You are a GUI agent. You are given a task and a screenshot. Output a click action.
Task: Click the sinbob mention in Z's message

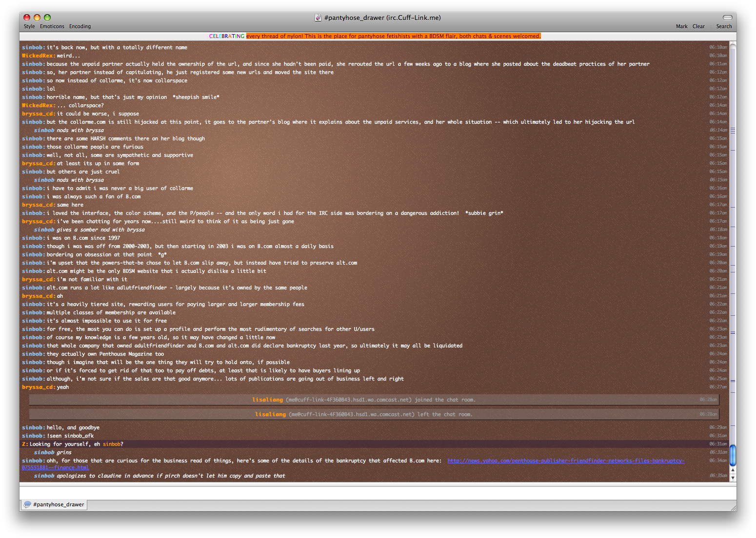point(111,444)
